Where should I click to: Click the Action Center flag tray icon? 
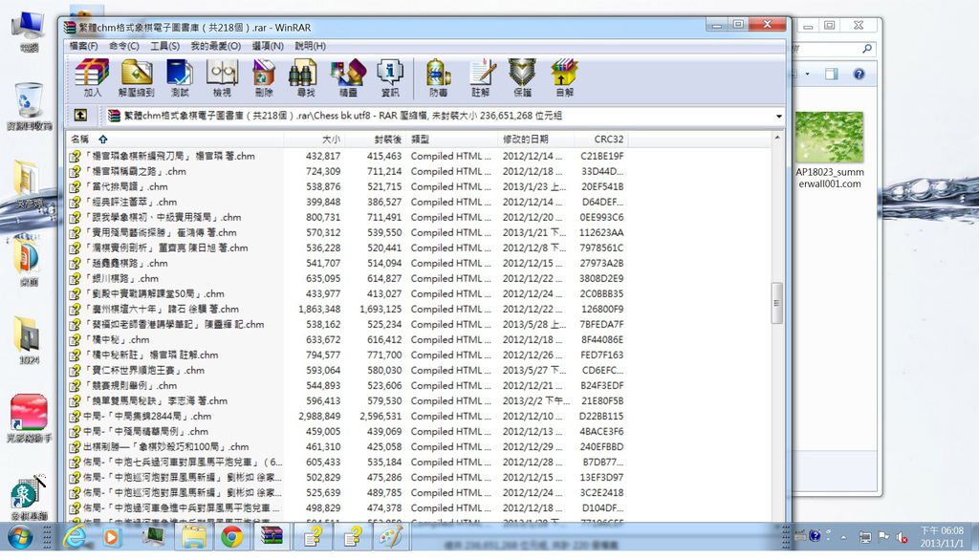(882, 536)
